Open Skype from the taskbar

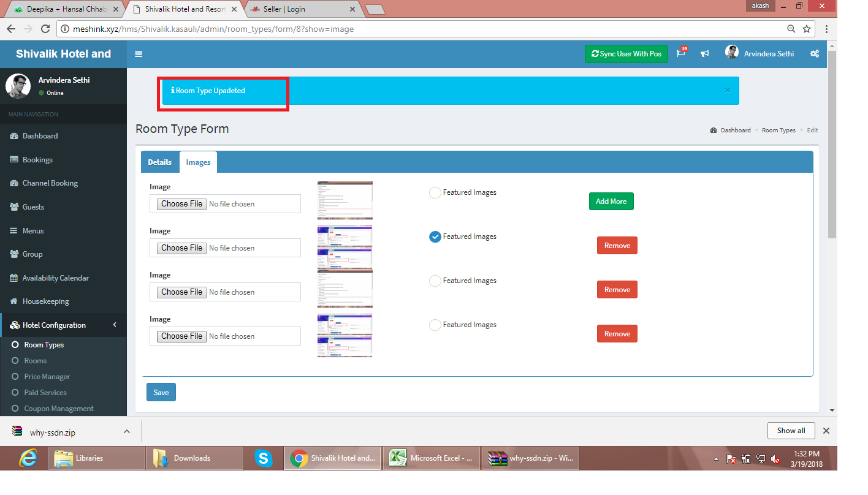(x=264, y=458)
